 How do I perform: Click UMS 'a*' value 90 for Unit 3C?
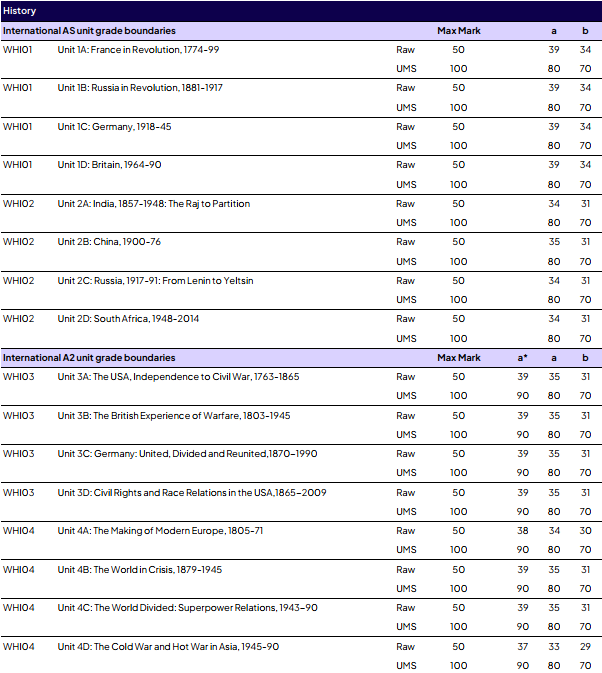point(522,473)
